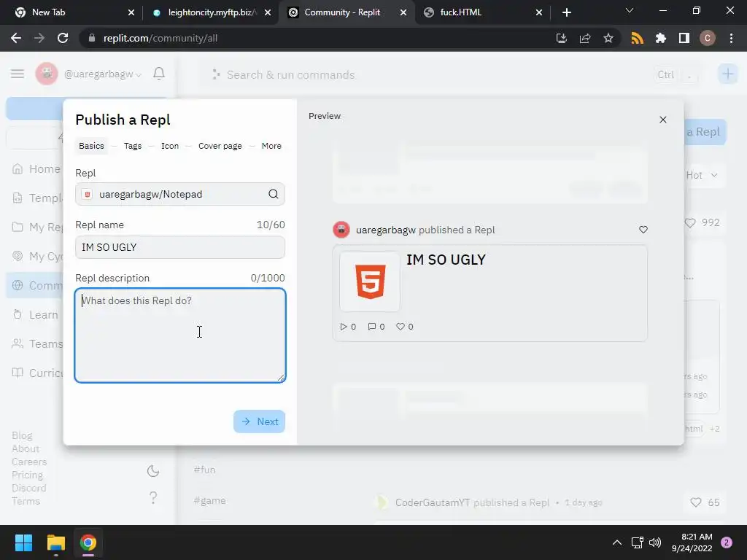Click the heart with 65 likes
Viewport: 747px width, 560px height.
(695, 502)
